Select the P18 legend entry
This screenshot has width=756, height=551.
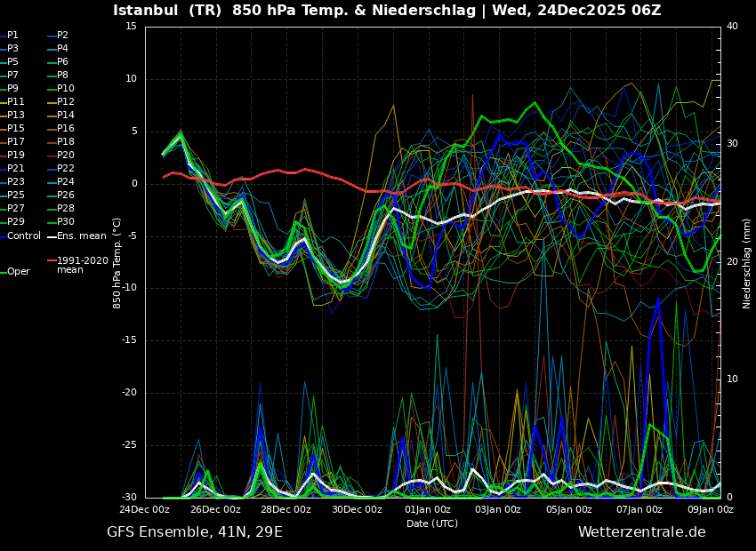(60, 141)
